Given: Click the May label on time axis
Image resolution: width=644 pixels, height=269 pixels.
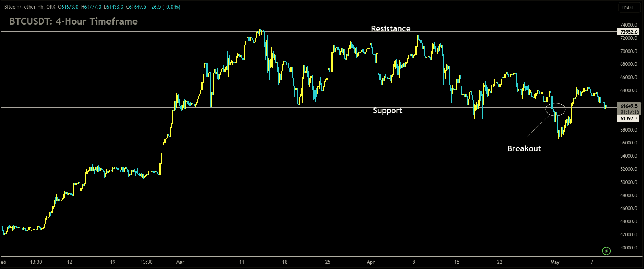Looking at the screenshot, I should 555,262.
